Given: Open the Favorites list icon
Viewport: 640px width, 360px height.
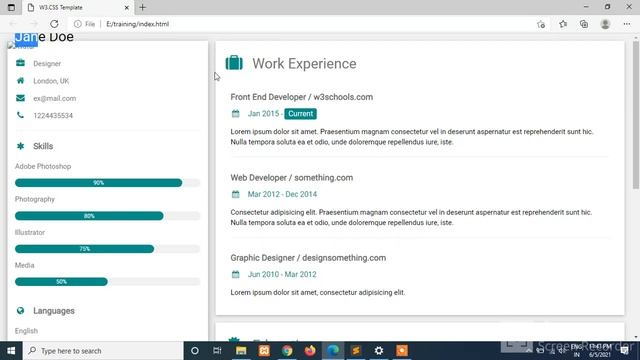Looking at the screenshot, I should (x=563, y=24).
